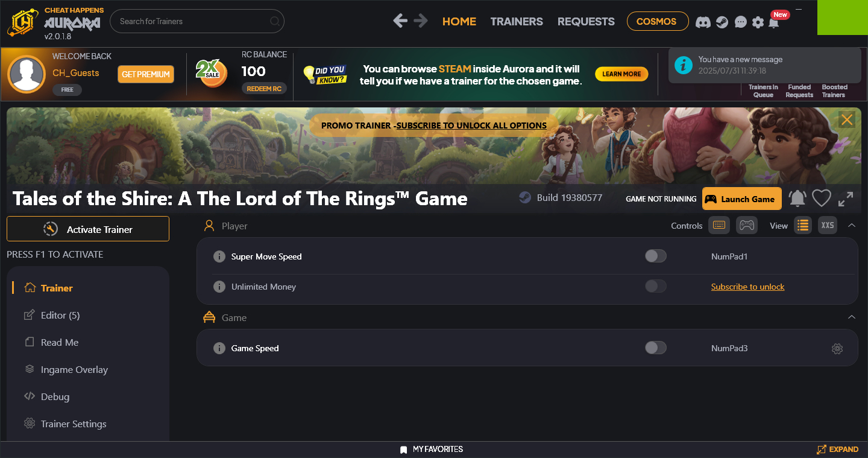The height and width of the screenshot is (458, 868).
Task: Collapse the Game section chevron
Action: (x=852, y=317)
